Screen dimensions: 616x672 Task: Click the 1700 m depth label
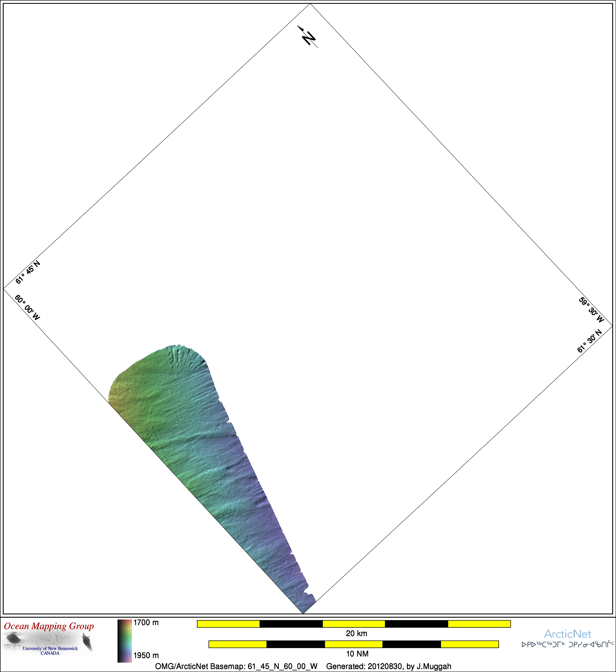(146, 623)
